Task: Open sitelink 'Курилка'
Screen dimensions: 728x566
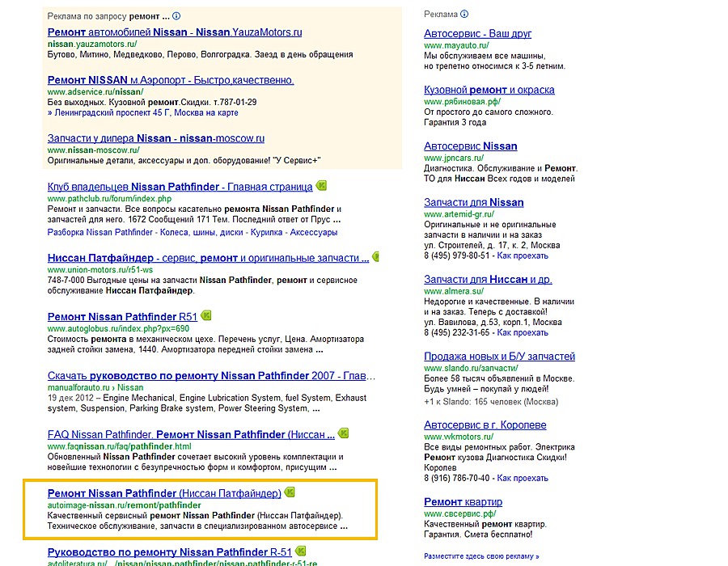Action: pyautogui.click(x=266, y=232)
